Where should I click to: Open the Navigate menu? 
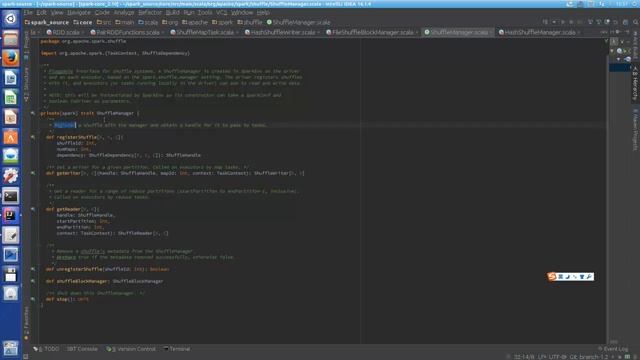tap(79, 13)
